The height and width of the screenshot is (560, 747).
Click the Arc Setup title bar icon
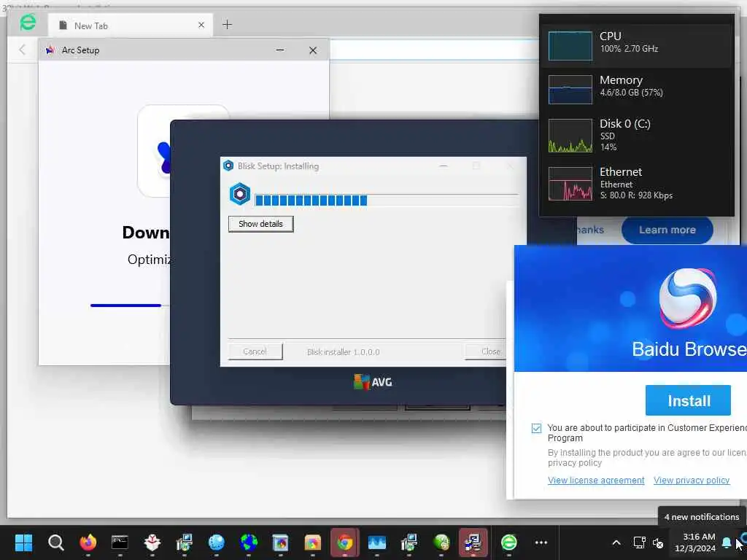pyautogui.click(x=50, y=50)
